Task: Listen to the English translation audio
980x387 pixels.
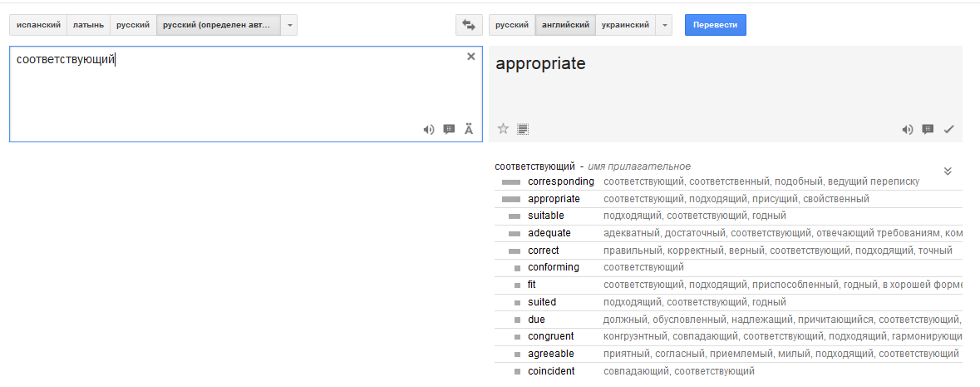Action: [908, 130]
